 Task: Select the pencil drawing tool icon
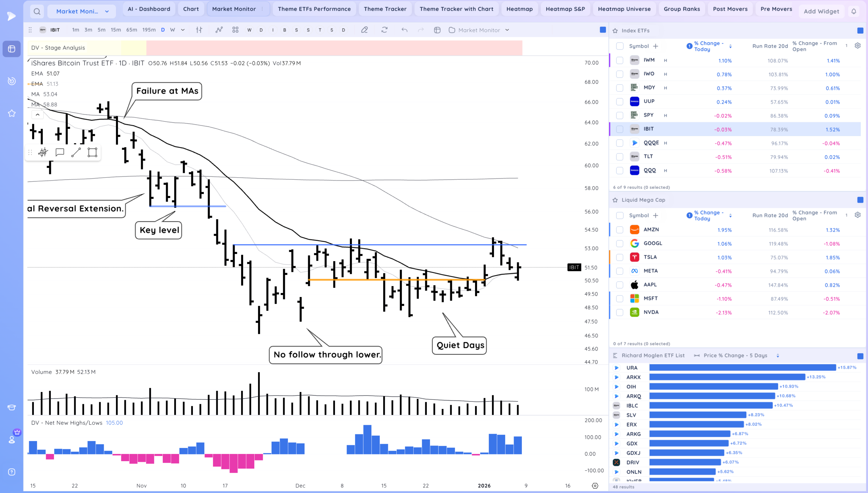(364, 30)
